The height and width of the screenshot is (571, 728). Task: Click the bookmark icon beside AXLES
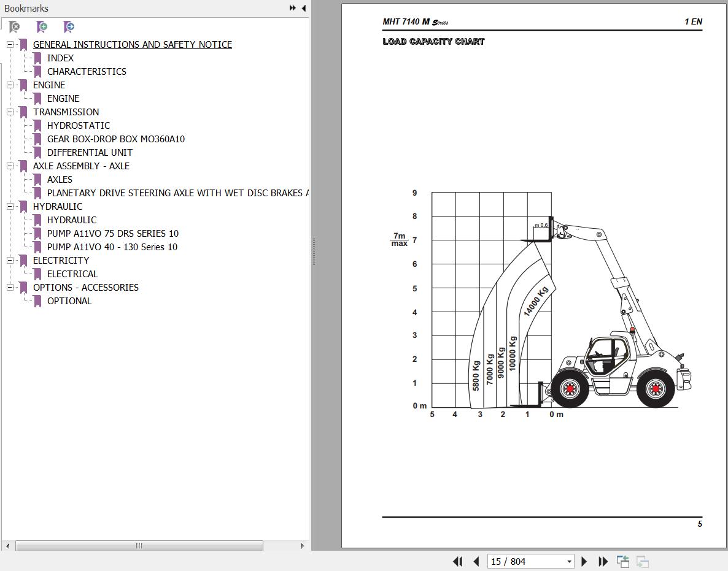coord(37,179)
